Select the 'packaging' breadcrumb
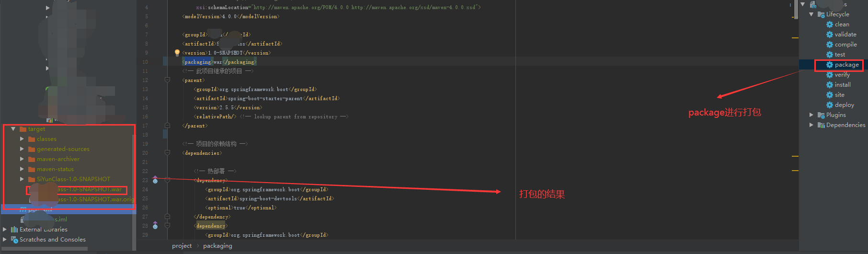The image size is (868, 254). pos(217,246)
